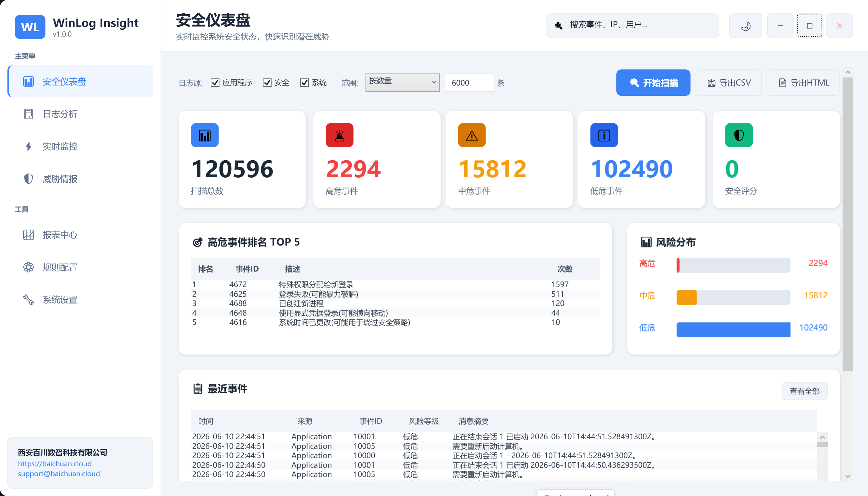Click the main page scrollbar up arrow
868x496 pixels.
(848, 72)
